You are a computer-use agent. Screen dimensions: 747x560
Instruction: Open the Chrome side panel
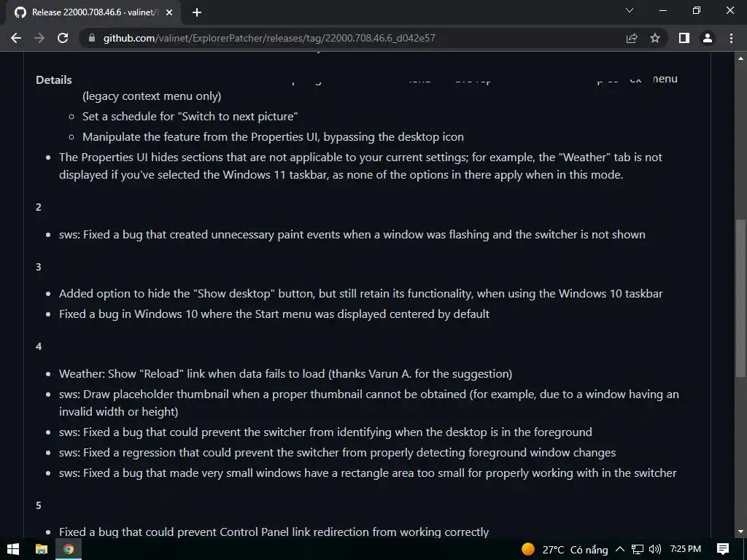click(684, 38)
